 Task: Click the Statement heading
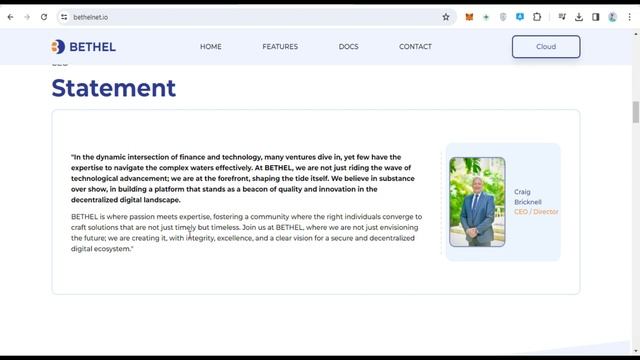pyautogui.click(x=113, y=88)
